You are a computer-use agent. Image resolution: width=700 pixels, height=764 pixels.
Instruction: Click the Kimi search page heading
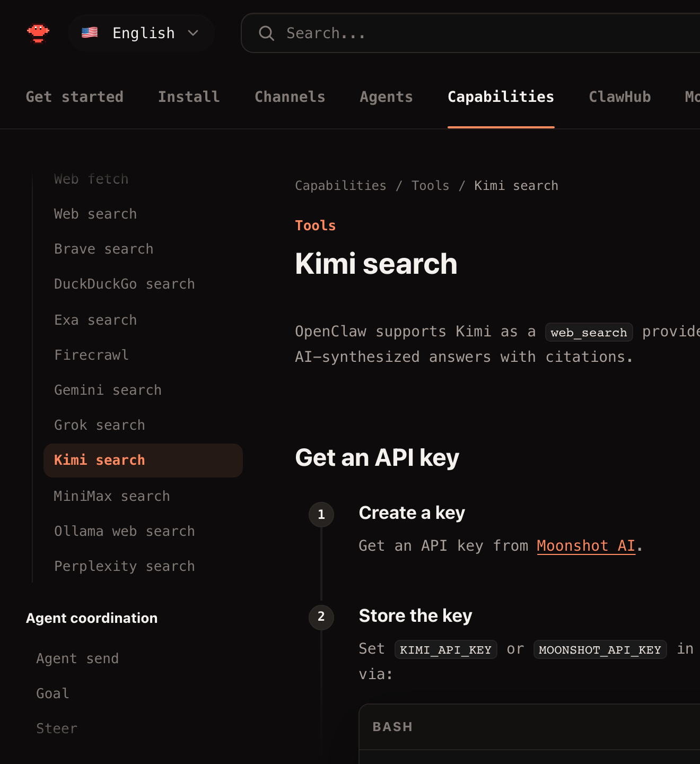pyautogui.click(x=376, y=264)
